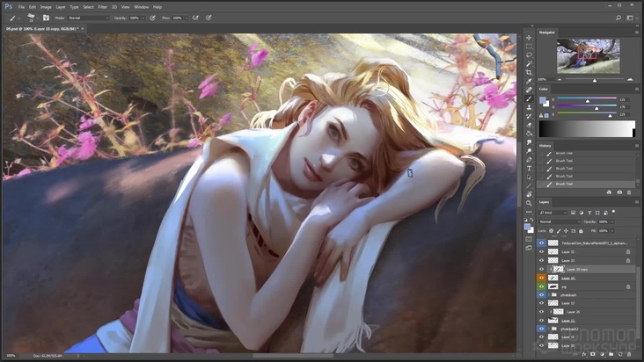Open the brush preset picker arrow

(x=37, y=18)
